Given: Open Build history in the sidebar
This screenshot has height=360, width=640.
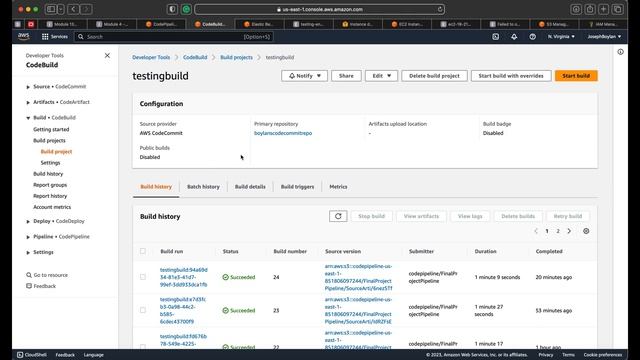Looking at the screenshot, I should click(x=48, y=174).
